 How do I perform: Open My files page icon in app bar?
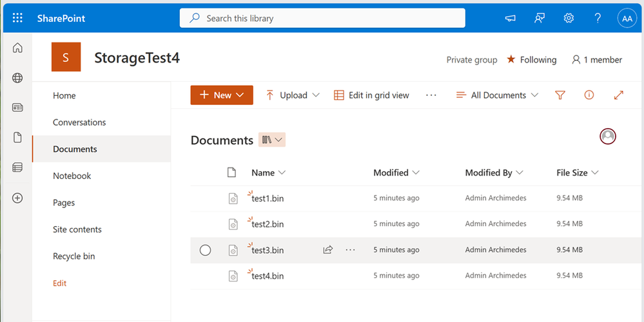tap(17, 138)
